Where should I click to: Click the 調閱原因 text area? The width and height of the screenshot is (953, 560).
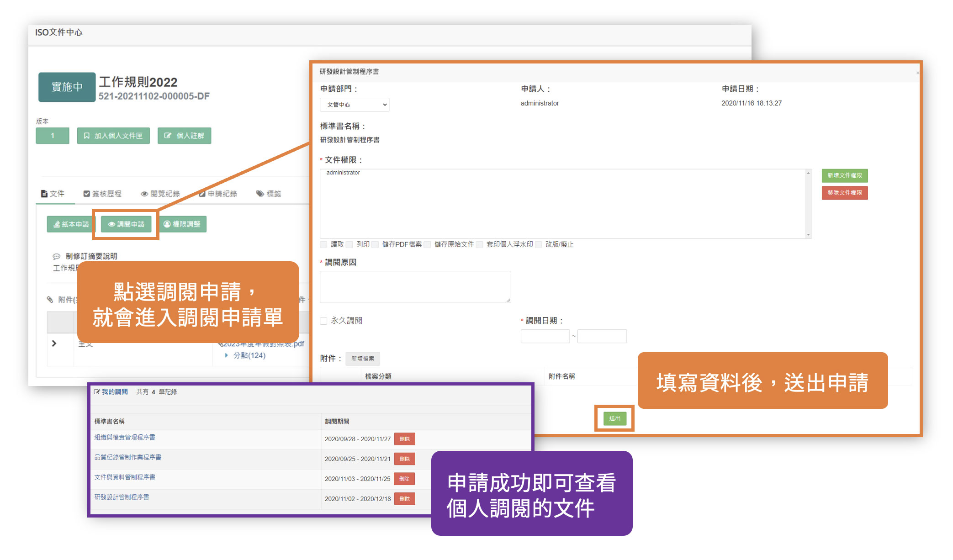click(415, 287)
